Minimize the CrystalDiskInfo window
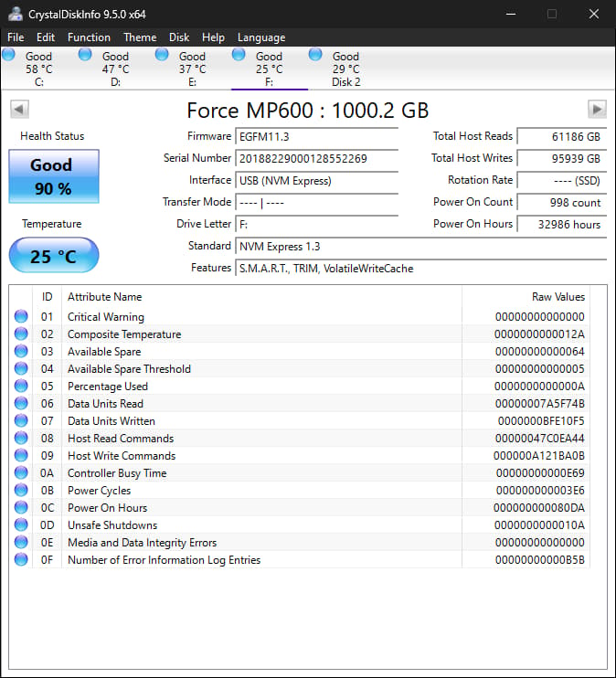The image size is (616, 678). [x=511, y=14]
